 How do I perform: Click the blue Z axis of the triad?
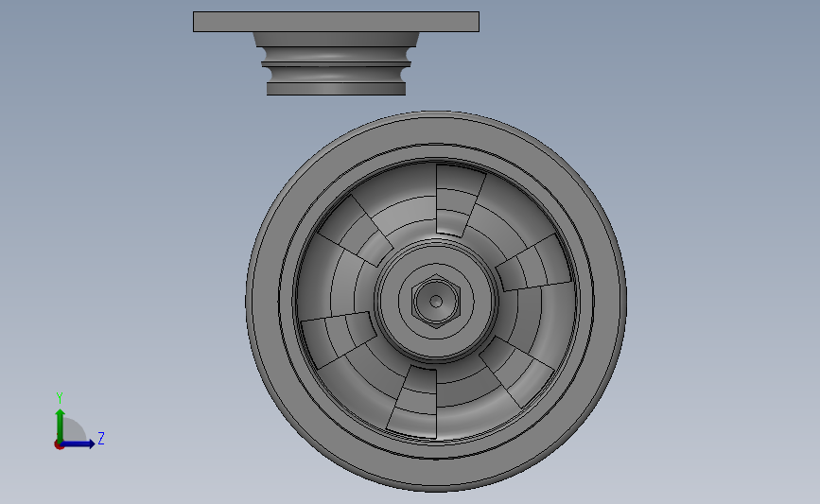pos(79,443)
